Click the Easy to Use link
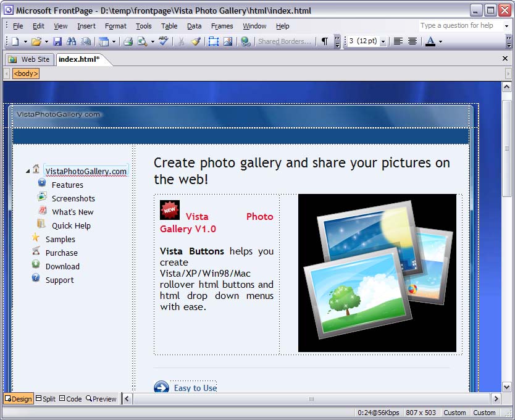515x420 pixels. click(195, 388)
